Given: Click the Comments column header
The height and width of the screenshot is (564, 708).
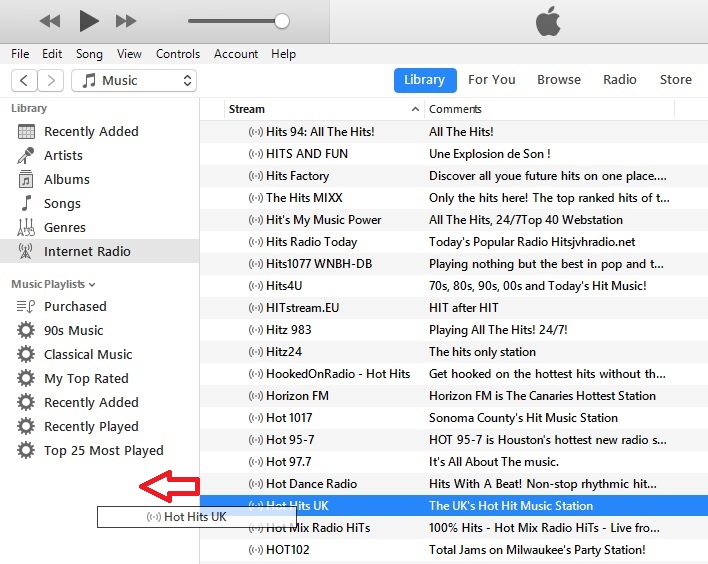Looking at the screenshot, I should point(455,109).
